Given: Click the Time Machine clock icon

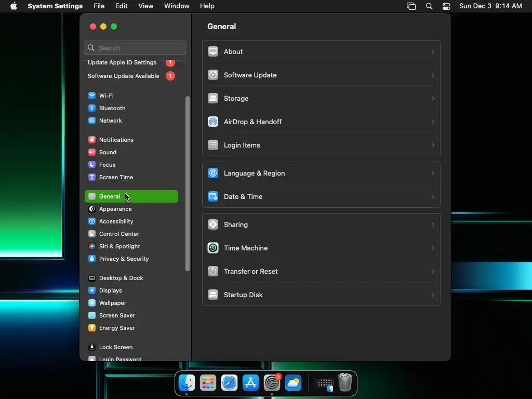Looking at the screenshot, I should point(212,248).
